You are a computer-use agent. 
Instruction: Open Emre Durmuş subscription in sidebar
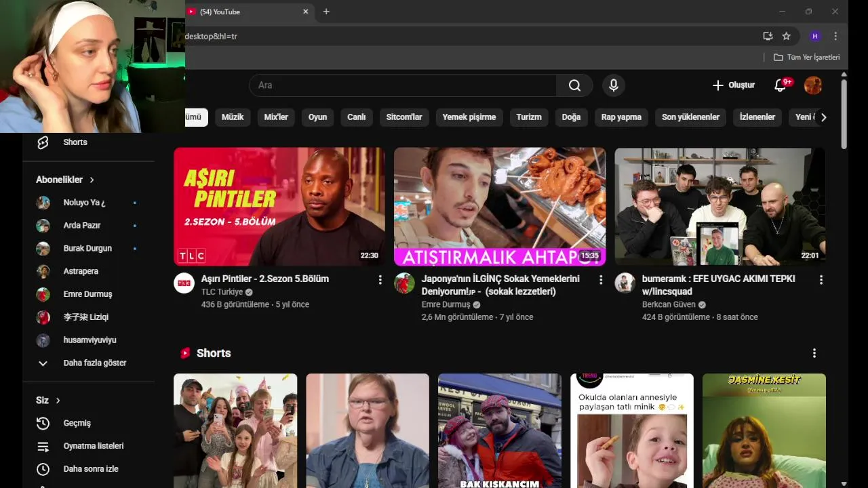88,294
